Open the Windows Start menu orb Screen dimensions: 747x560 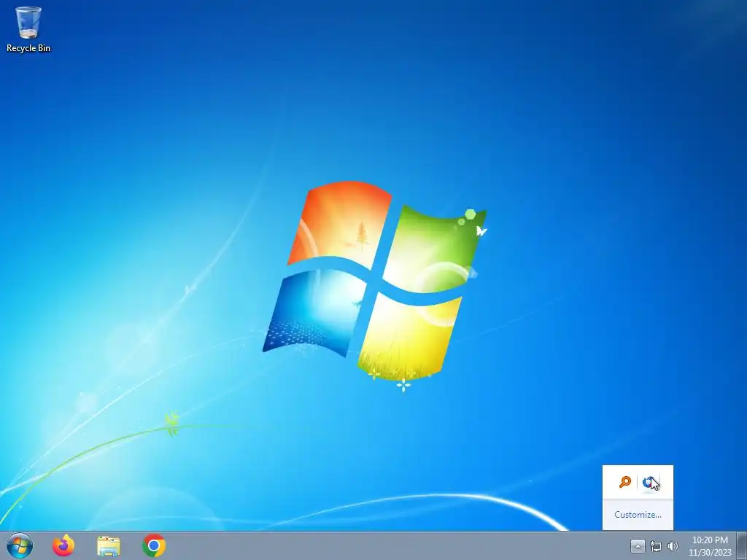pos(20,545)
